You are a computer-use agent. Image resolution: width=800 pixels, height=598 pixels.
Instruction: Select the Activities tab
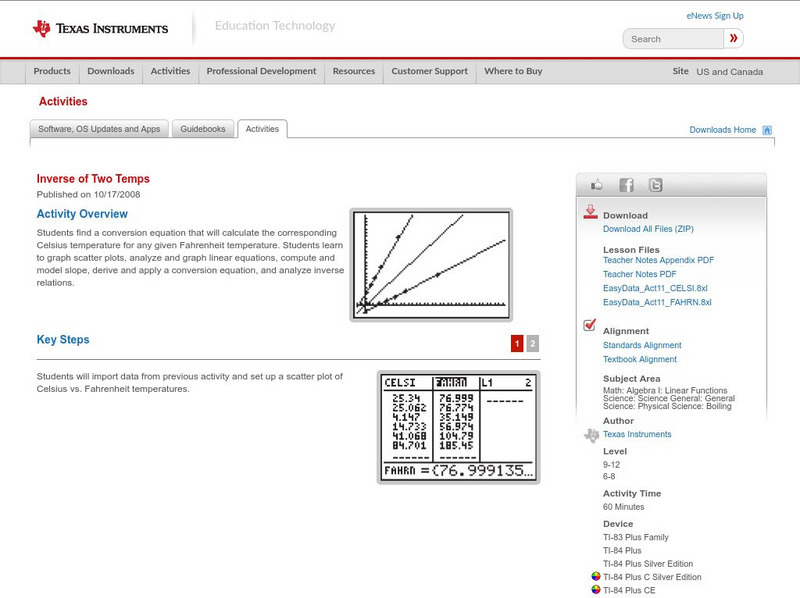[262, 129]
